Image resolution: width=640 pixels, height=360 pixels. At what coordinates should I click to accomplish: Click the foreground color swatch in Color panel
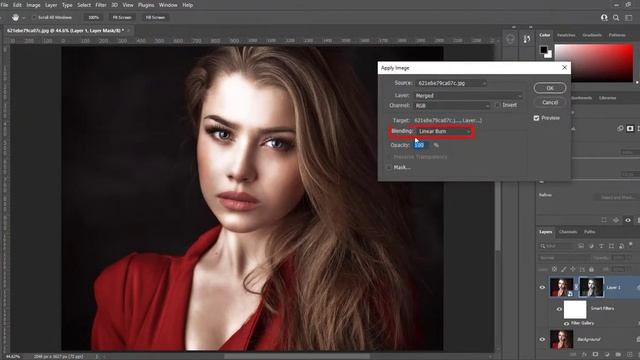pos(544,50)
